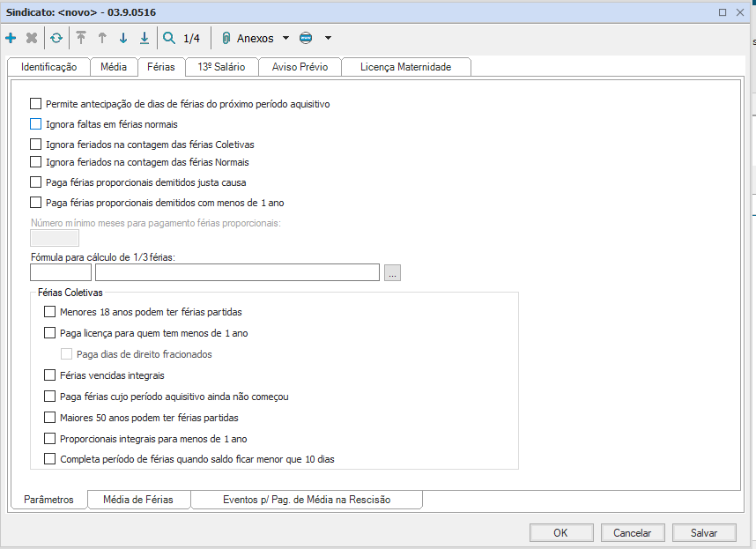Viewport: 756px width, 549px height.
Task: Open dropdown arrow at toolbar's far right
Action: coord(328,38)
